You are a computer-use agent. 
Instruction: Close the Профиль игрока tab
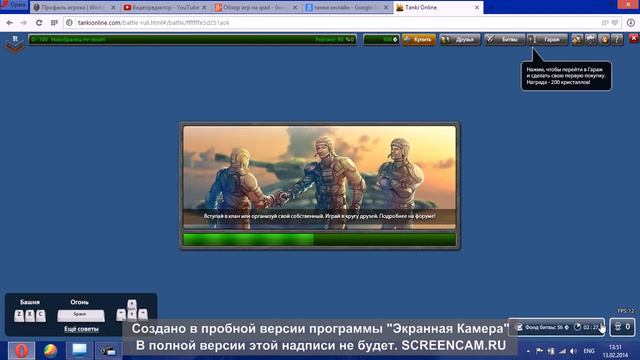point(113,8)
